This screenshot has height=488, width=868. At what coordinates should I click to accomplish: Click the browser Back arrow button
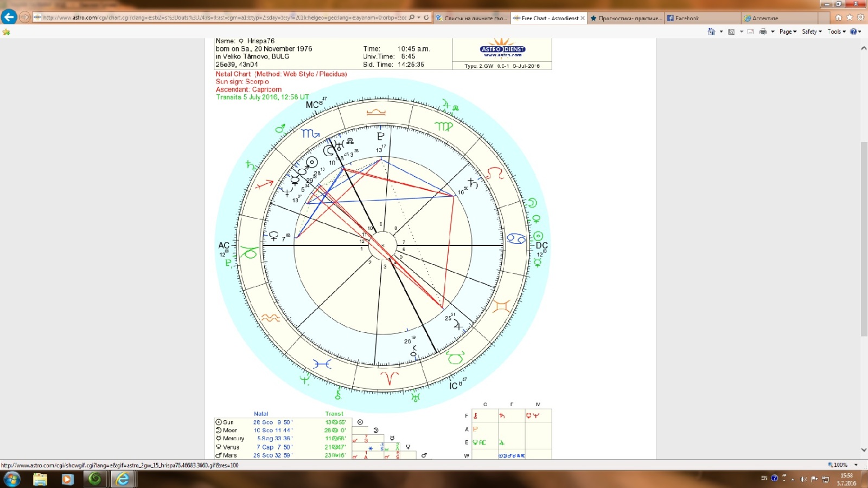[x=9, y=17]
